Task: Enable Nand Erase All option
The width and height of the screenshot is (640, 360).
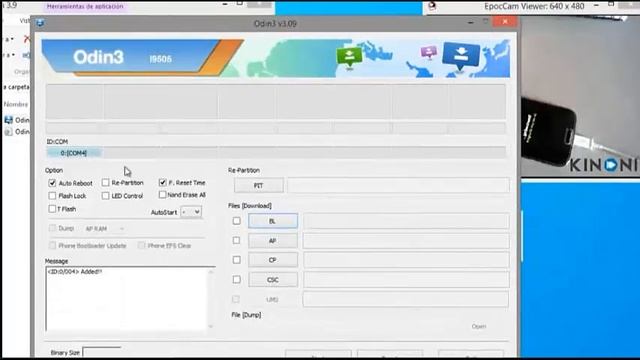Action: click(x=162, y=195)
